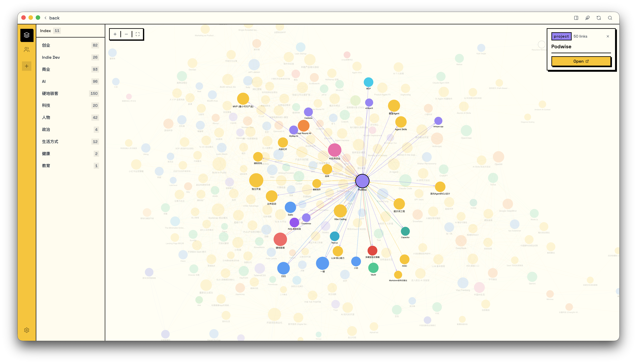Select the 健康 index category

click(x=70, y=154)
